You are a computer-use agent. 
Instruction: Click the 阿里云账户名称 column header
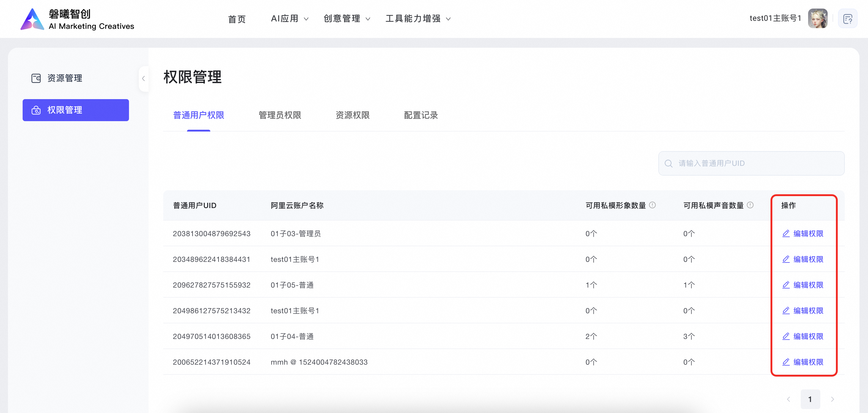(297, 205)
